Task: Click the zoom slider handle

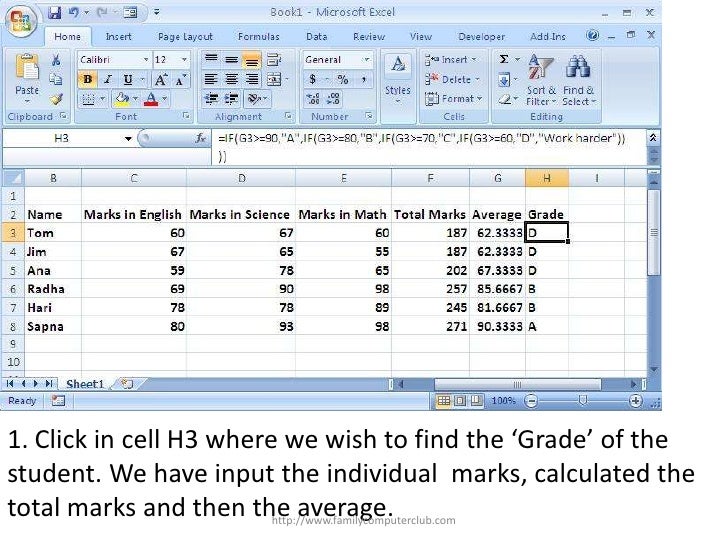Action: (583, 400)
